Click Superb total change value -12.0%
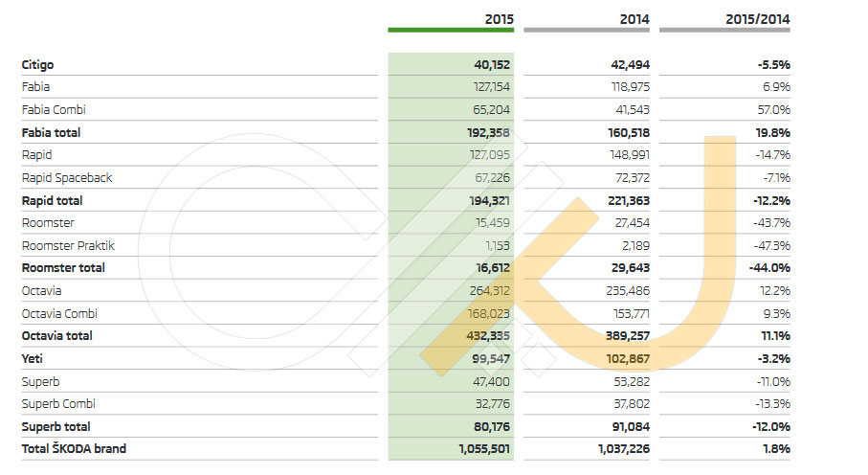The width and height of the screenshot is (868, 475). pos(771,427)
